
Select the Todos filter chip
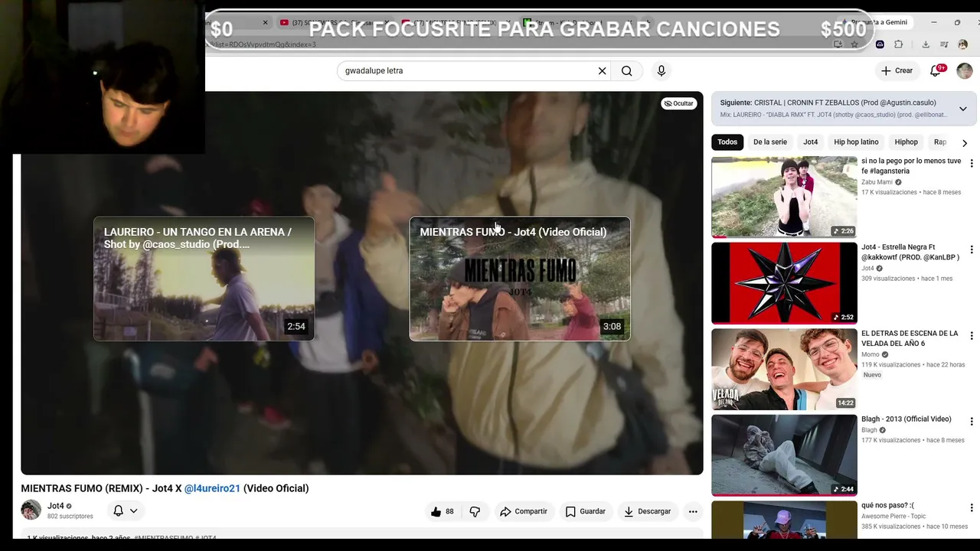(727, 142)
